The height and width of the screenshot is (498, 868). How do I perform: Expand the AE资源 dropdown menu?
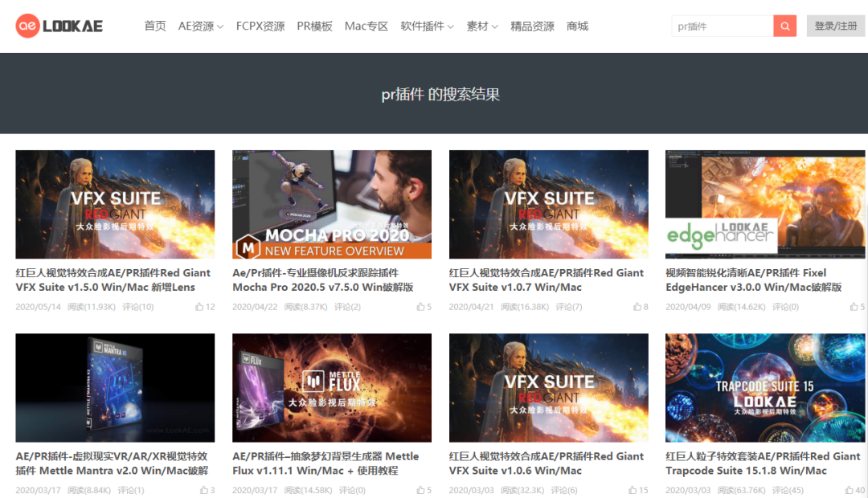[x=200, y=26]
